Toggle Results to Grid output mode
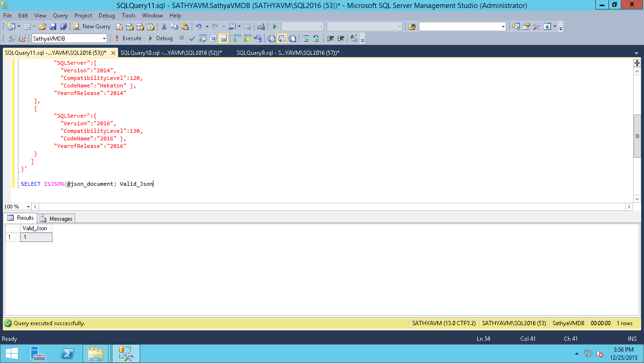The width and height of the screenshot is (644, 363). [x=282, y=38]
